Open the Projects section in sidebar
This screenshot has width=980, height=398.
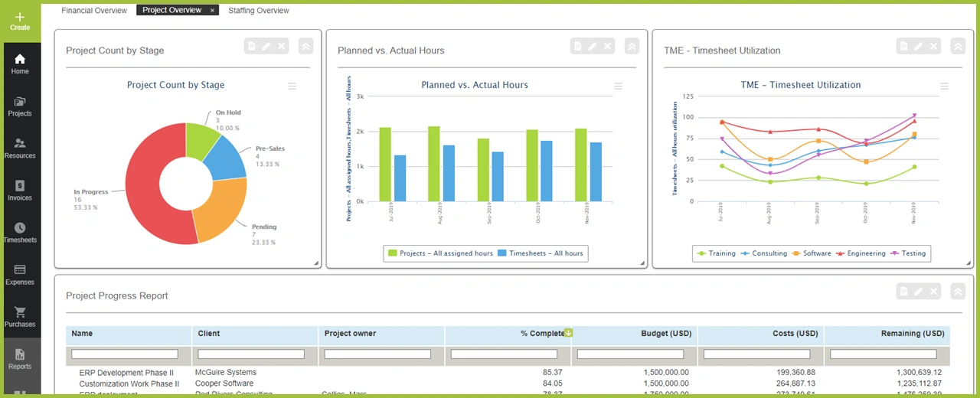pos(20,106)
